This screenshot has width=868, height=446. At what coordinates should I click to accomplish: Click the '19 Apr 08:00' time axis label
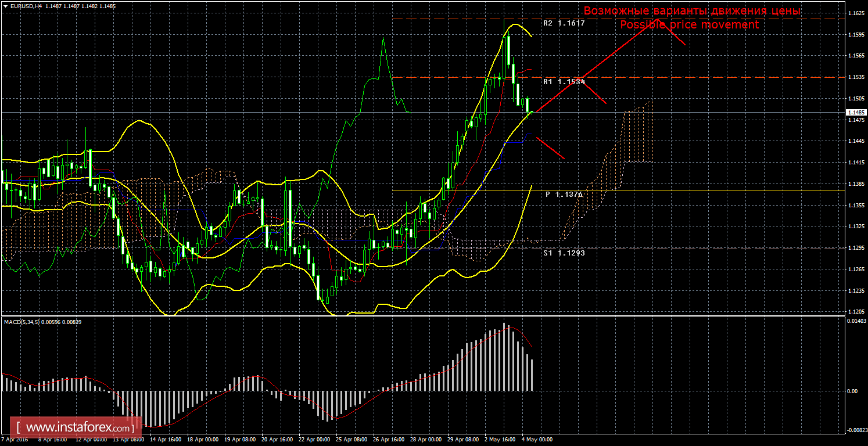pyautogui.click(x=240, y=440)
